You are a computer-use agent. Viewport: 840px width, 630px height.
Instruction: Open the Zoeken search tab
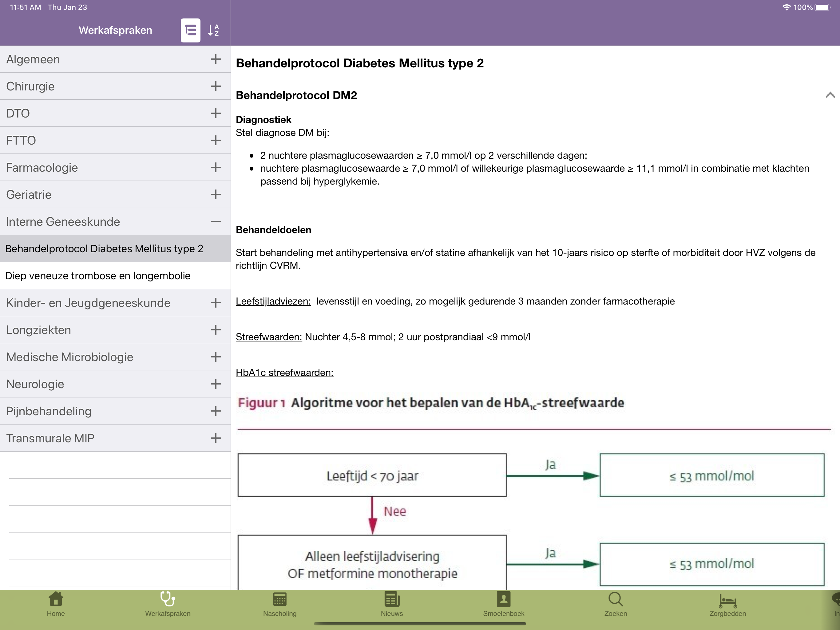click(x=616, y=605)
